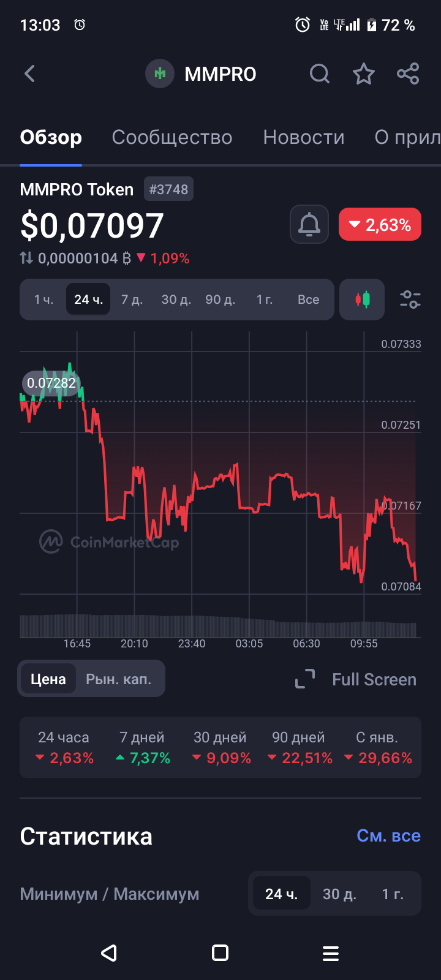The height and width of the screenshot is (980, 441).
Task: Tap the BTC price swap arrows
Action: 26,258
